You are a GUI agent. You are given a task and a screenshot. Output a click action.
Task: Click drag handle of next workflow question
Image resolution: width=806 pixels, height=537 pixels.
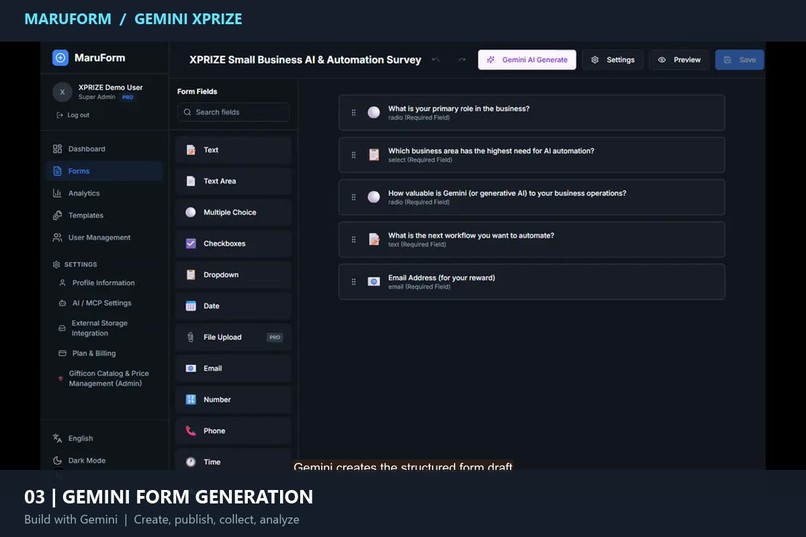click(x=354, y=239)
